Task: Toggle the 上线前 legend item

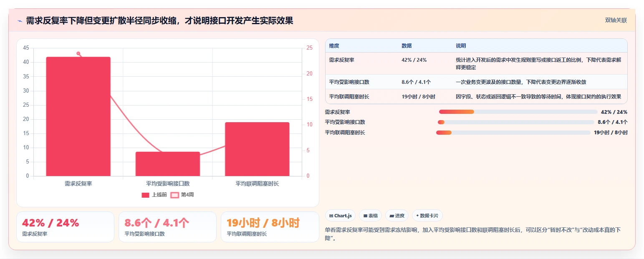Action: (154, 195)
